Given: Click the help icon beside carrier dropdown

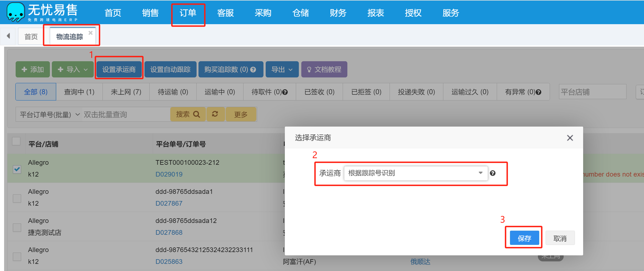Looking at the screenshot, I should point(493,173).
